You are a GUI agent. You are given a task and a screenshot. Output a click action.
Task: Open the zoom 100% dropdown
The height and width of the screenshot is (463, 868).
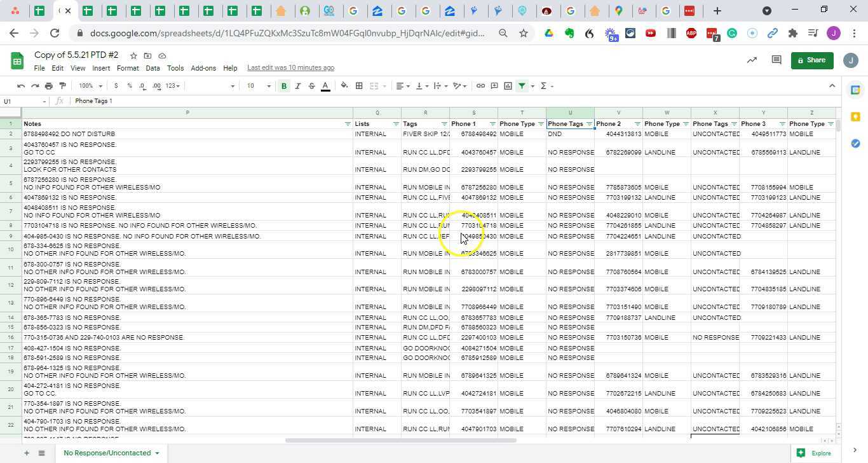click(90, 86)
